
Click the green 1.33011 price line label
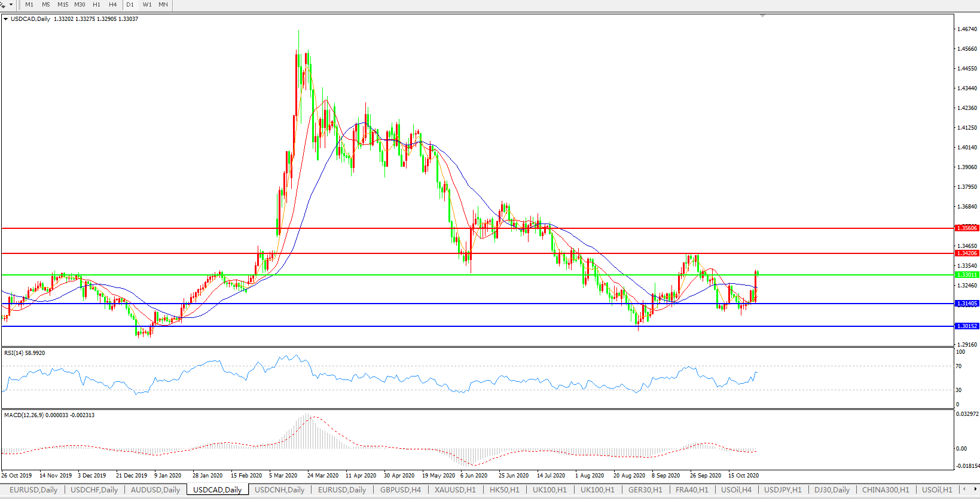[x=967, y=275]
